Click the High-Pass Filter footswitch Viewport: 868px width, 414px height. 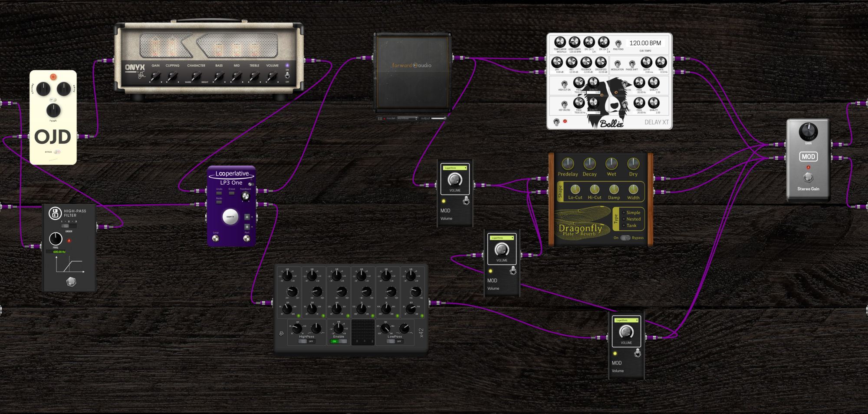[x=71, y=282]
